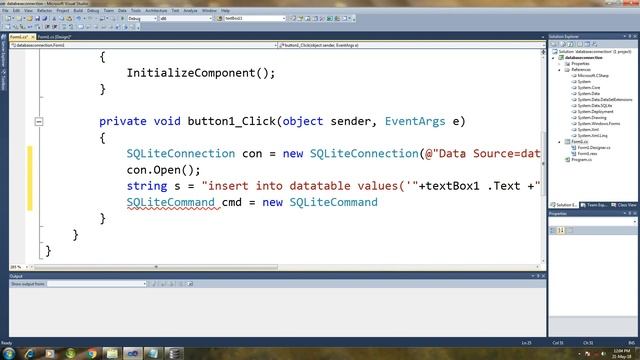Screen dimensions: 640x360
Task: Open the button1_Click member dropdown
Action: (411, 45)
